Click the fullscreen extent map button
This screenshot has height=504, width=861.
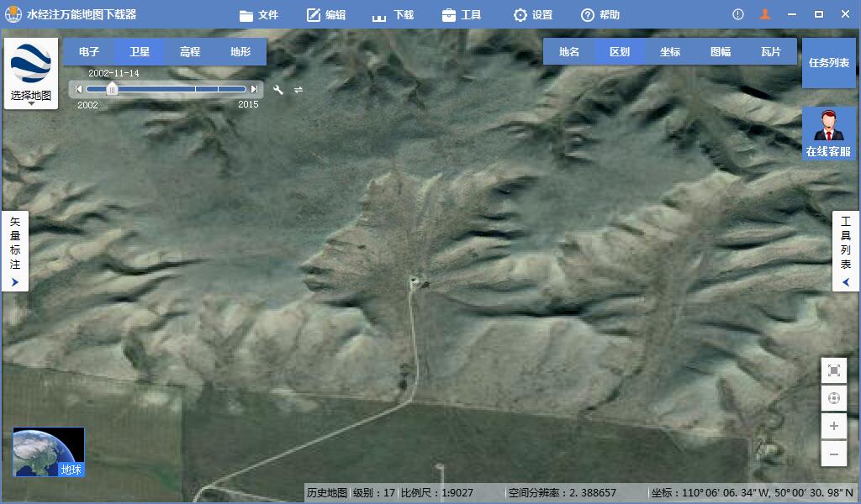point(833,370)
